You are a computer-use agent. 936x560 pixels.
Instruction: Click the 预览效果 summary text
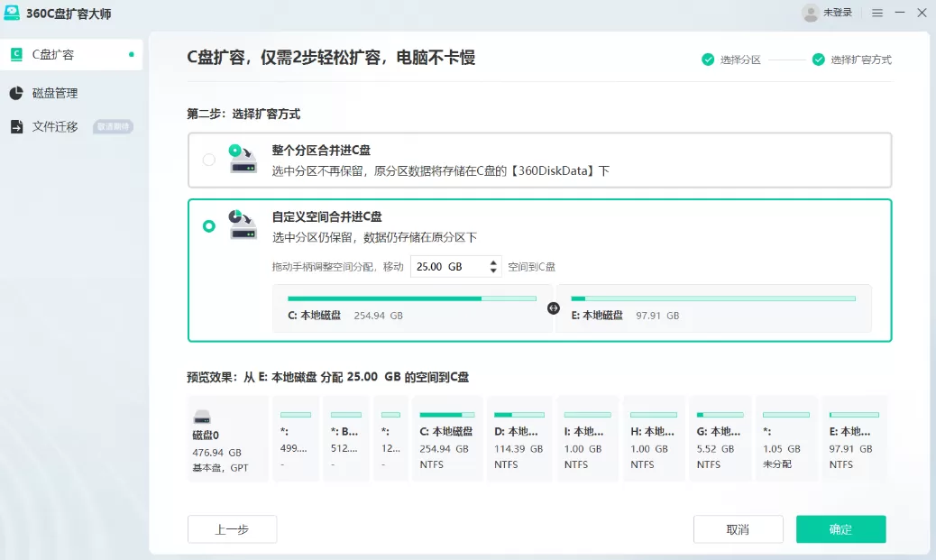pos(327,377)
